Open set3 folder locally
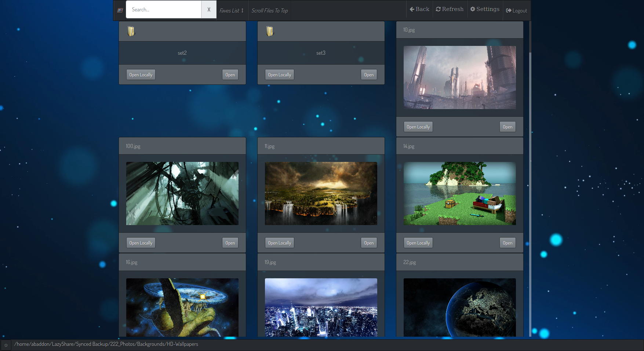The image size is (644, 351). 280,75
